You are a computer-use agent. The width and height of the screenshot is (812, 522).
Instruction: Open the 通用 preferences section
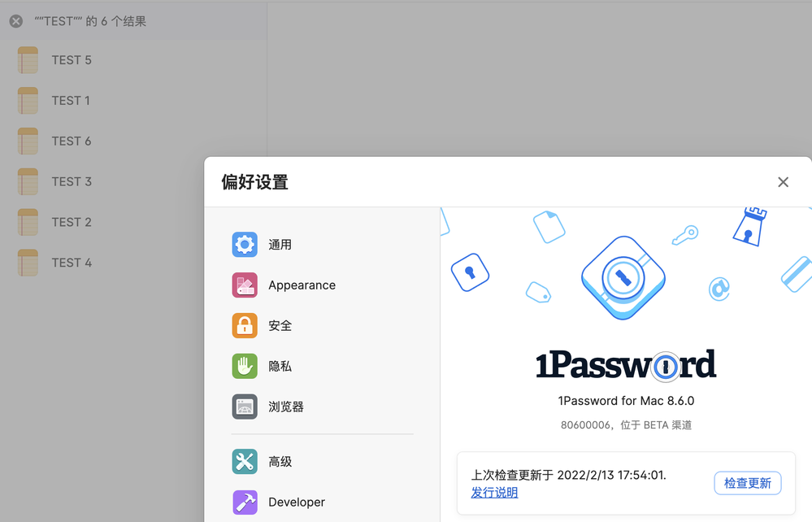280,245
